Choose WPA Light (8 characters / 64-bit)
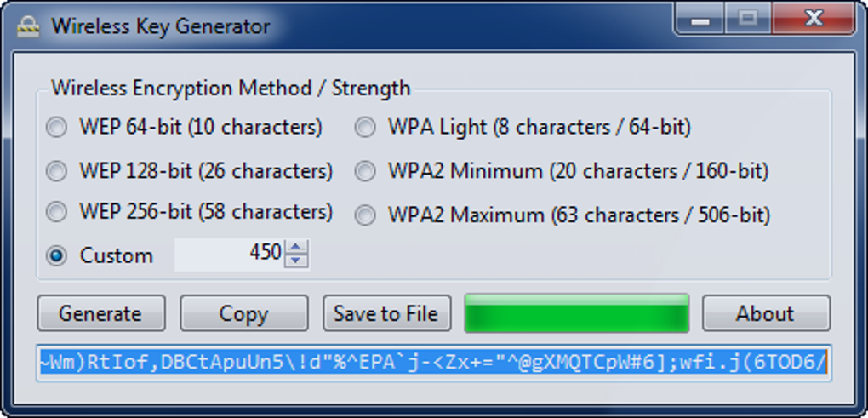 365,128
